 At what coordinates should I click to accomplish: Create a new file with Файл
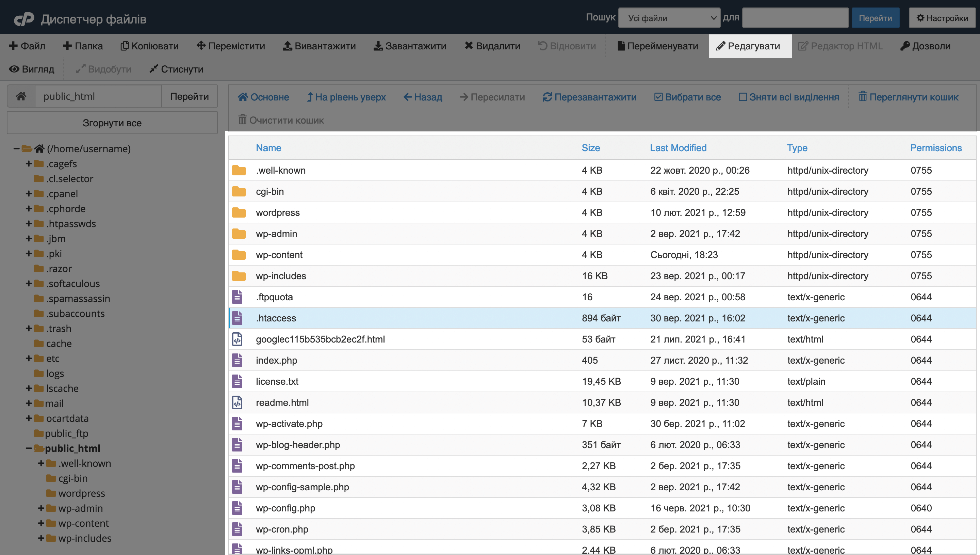27,46
